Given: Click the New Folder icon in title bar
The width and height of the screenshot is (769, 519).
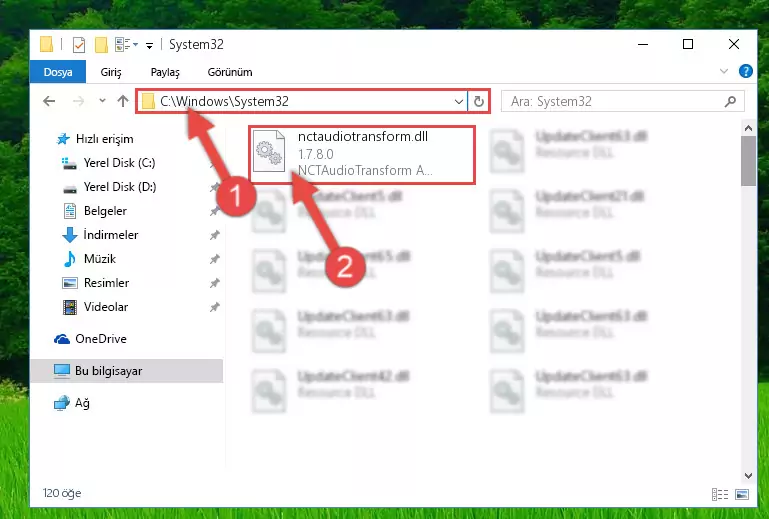Looking at the screenshot, I should pos(101,45).
